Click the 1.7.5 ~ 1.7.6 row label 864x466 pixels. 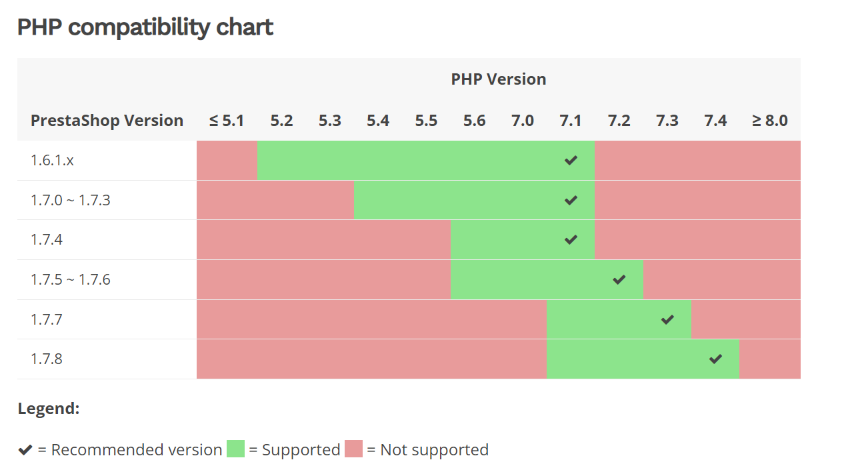point(70,280)
